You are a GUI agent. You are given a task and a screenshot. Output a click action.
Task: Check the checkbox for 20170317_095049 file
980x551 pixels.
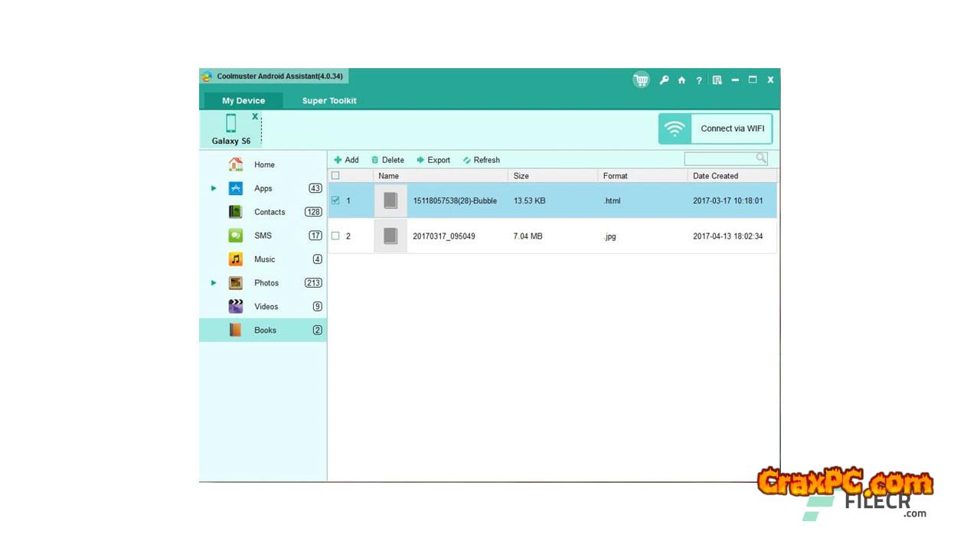point(335,236)
